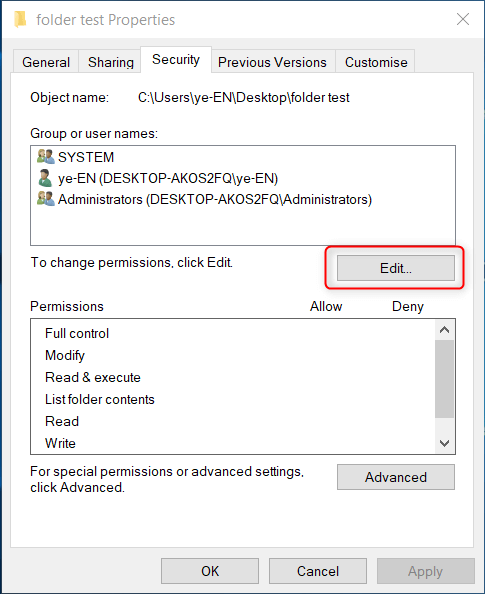Click scroll up arrow in Permissions list
Screen dimensions: 485x594
444,330
